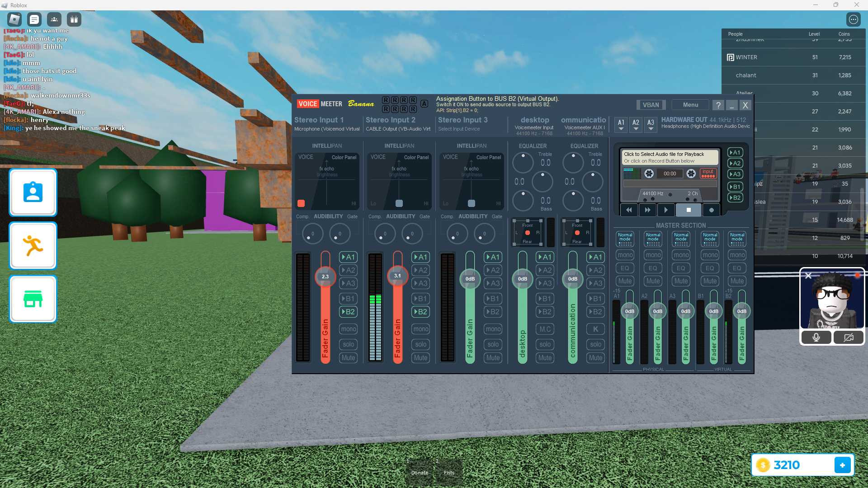
Task: Mute the communication strip
Action: (595, 358)
